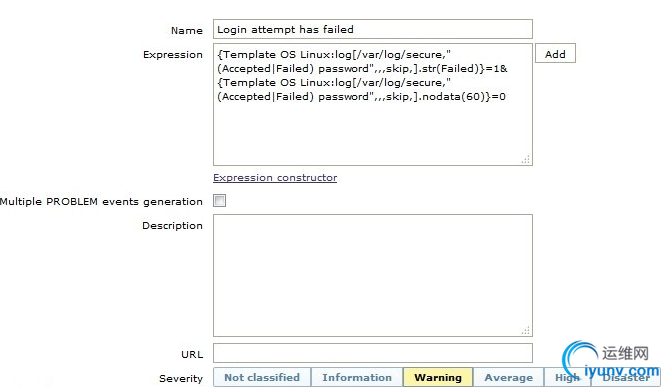
Task: Click the Name field containing 'Login attempt has failed'
Action: click(372, 29)
